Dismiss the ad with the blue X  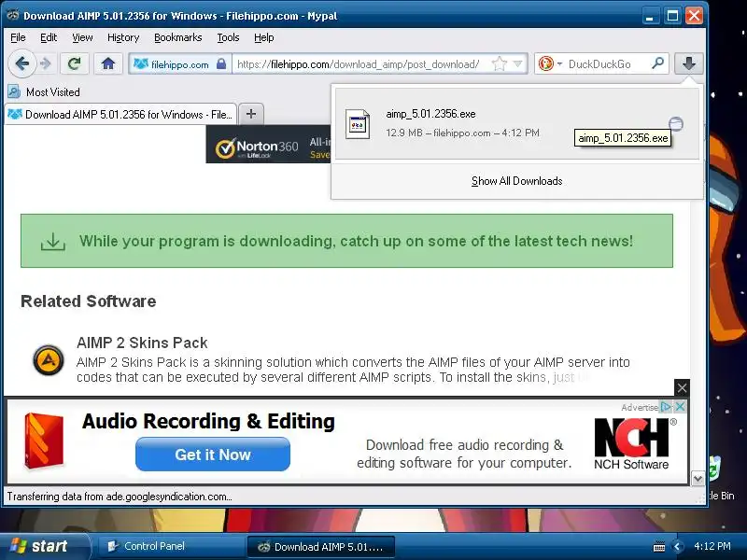[x=681, y=407]
